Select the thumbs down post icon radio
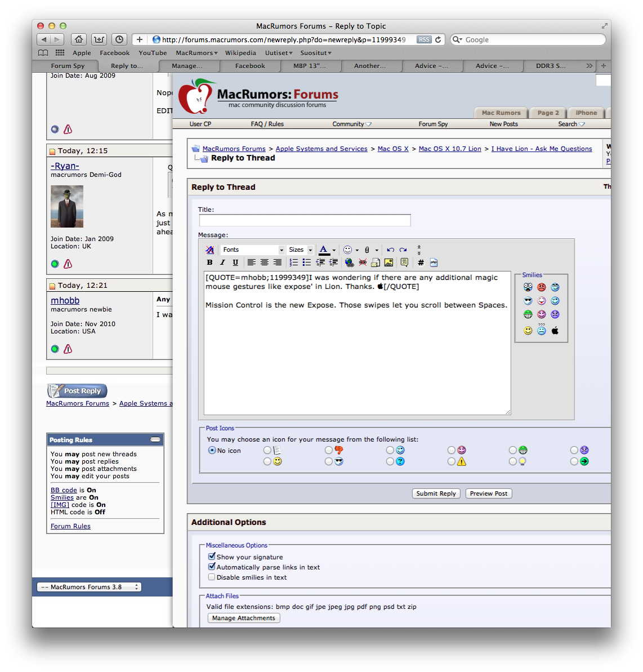Screen dimensions: 643x672 [x=329, y=450]
